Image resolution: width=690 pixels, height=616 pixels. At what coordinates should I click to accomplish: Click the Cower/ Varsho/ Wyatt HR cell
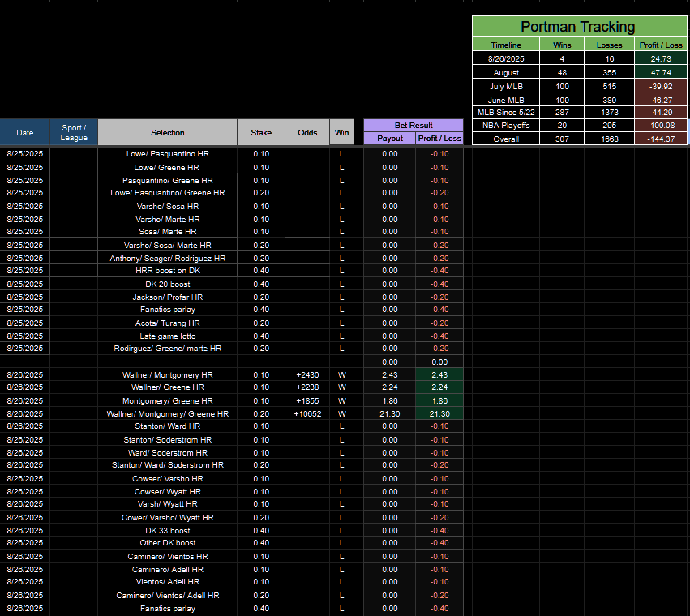[168, 517]
